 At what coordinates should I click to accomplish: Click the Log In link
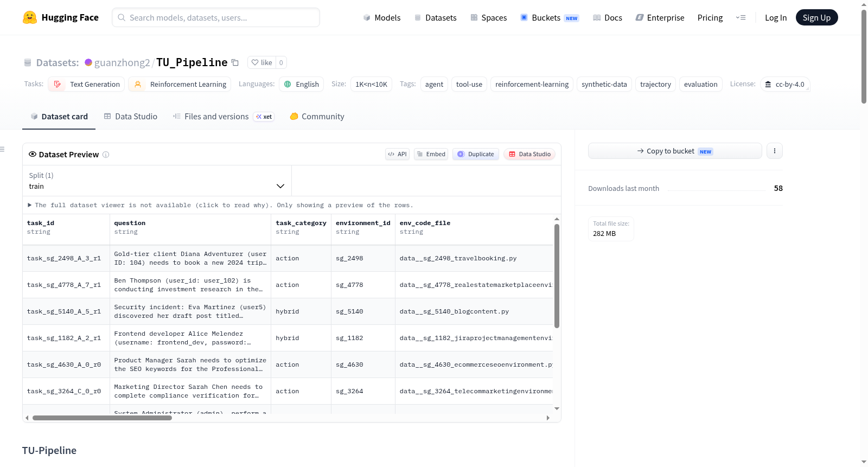(776, 17)
